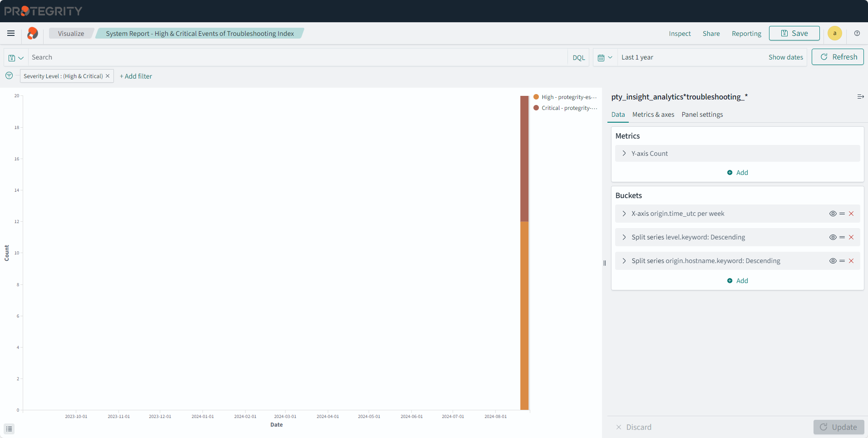
Task: Toggle the legend list icon below chart
Action: pos(9,429)
